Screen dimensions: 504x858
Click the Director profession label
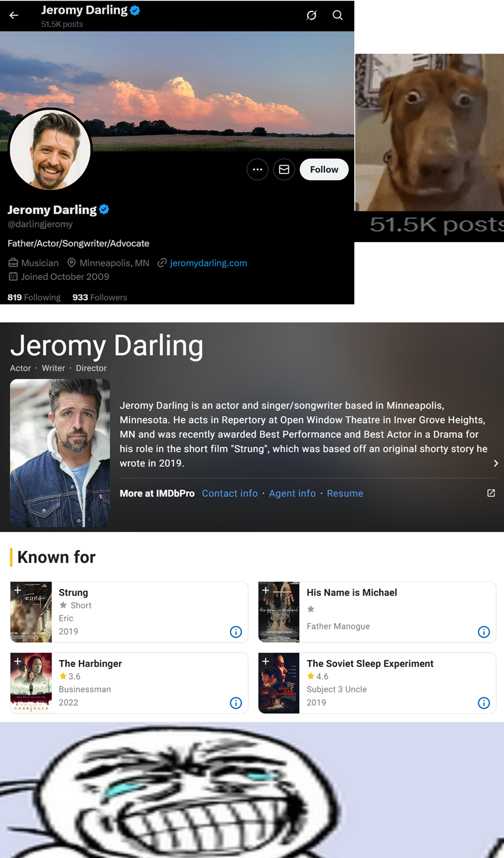click(x=91, y=368)
